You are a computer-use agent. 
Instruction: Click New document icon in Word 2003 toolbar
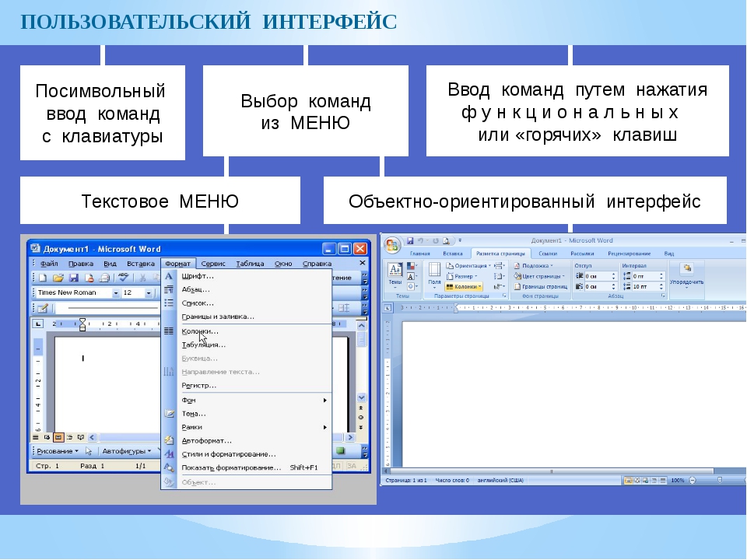pyautogui.click(x=43, y=278)
